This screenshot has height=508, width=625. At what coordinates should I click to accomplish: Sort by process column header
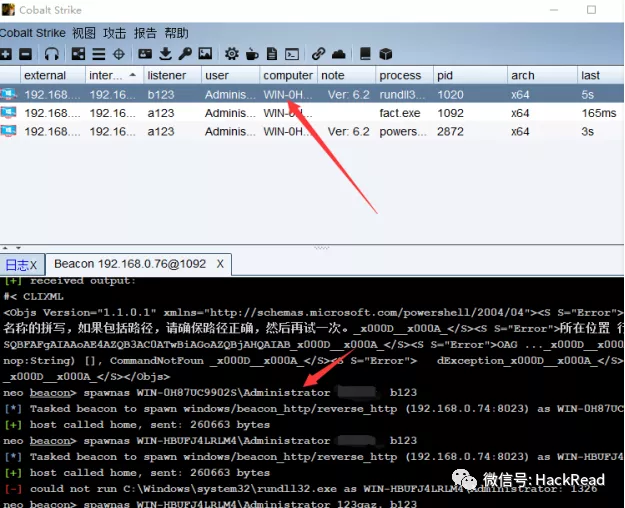click(404, 75)
